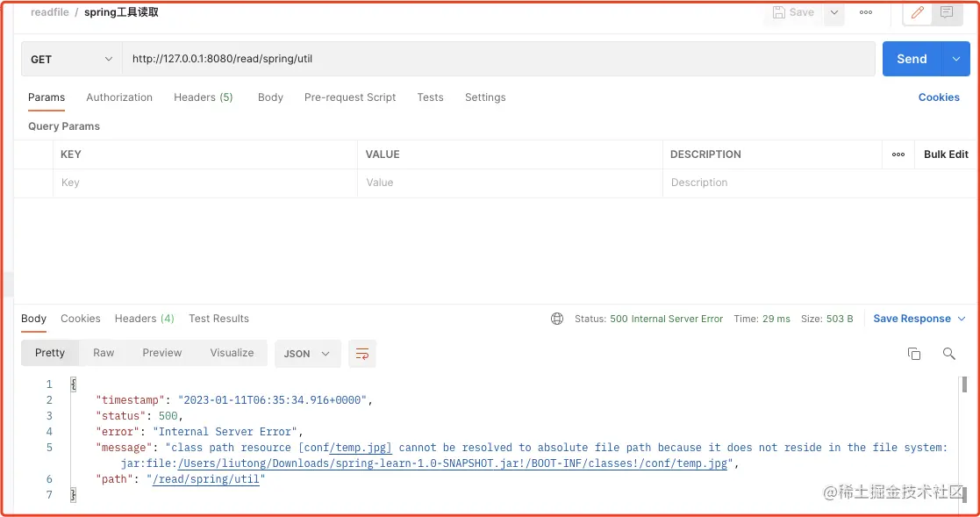Click the readfile breadcrumb
The height and width of the screenshot is (517, 980).
(50, 12)
